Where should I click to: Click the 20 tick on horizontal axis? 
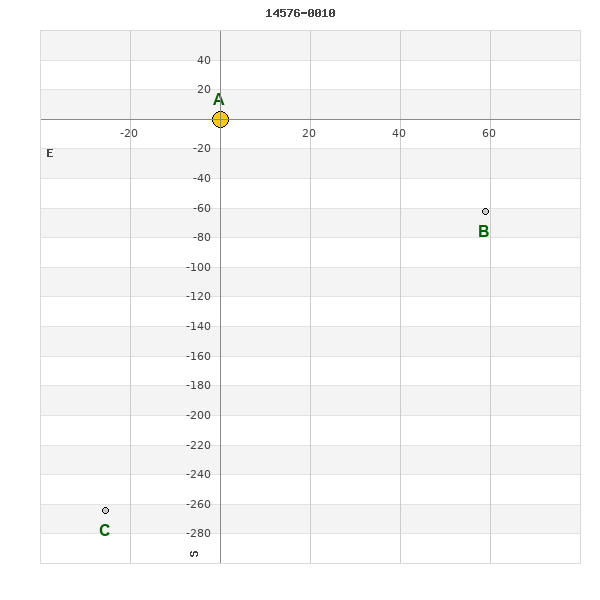pyautogui.click(x=309, y=133)
